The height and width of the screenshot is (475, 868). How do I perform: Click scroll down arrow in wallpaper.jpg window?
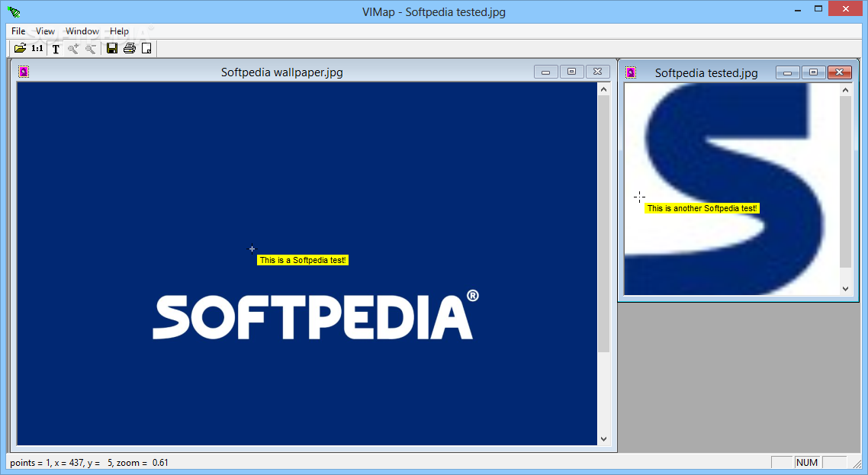coord(603,439)
